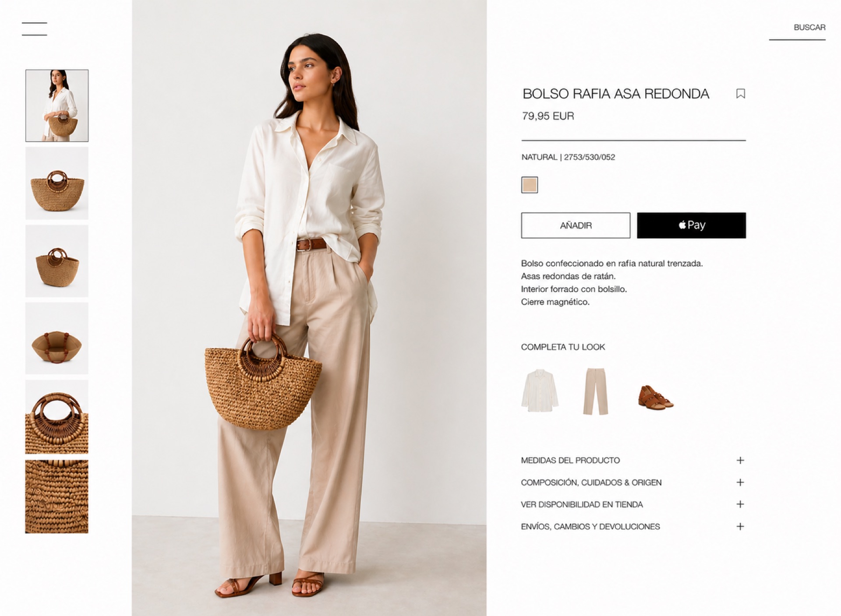
Task: Expand Medidas del Producto section
Action: click(633, 460)
